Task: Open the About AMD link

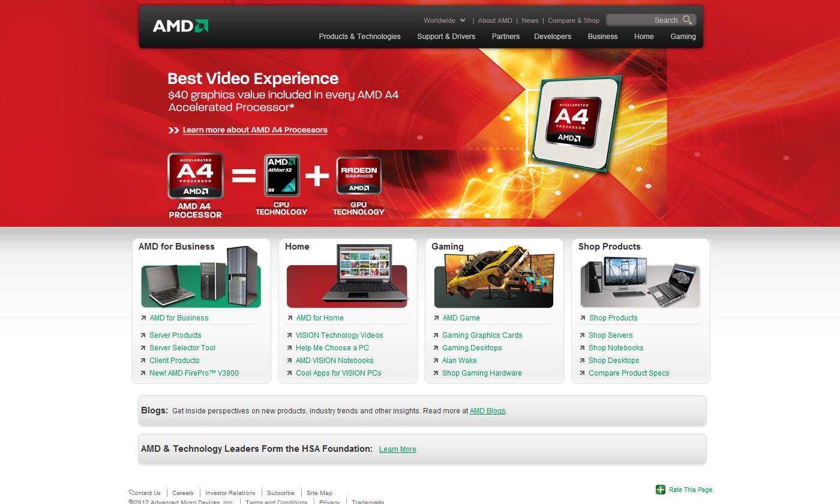Action: (x=495, y=20)
